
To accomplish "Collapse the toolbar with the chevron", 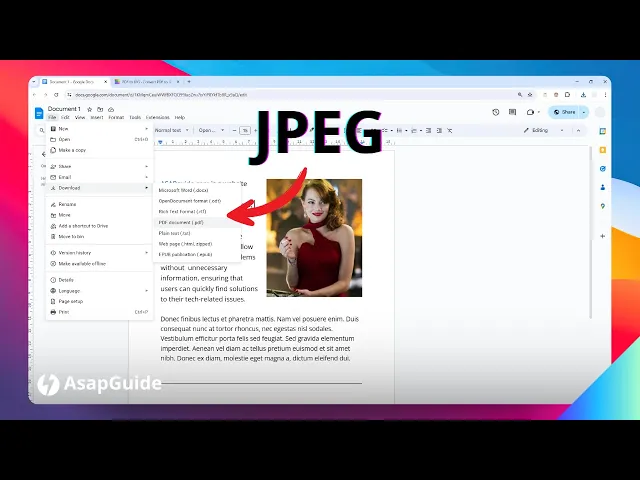I will (578, 131).
